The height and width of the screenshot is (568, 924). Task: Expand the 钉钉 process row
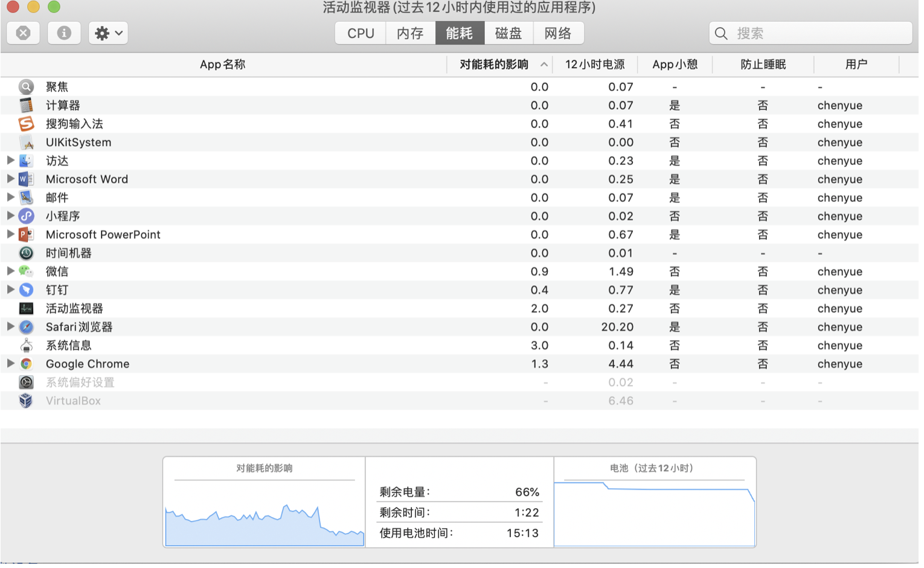[10, 289]
